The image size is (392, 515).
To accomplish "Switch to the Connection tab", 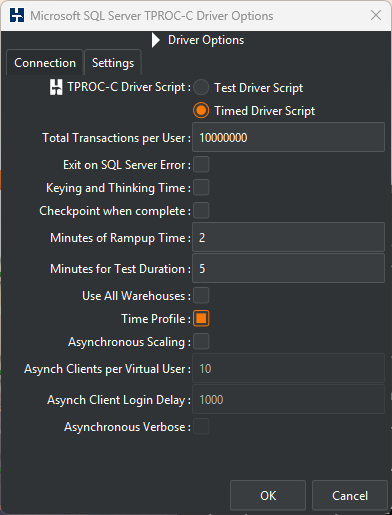I will pos(45,63).
